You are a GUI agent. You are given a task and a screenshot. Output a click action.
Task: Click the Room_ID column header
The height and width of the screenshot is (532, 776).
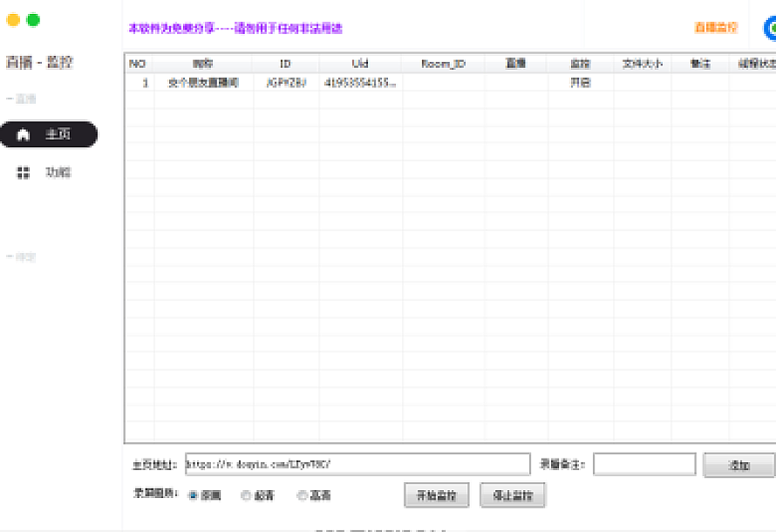click(x=443, y=64)
